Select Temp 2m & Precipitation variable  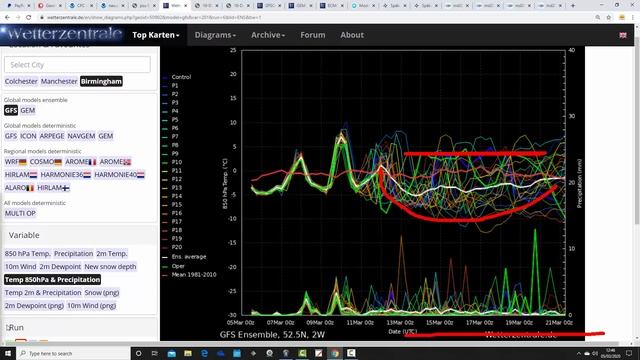43,293
